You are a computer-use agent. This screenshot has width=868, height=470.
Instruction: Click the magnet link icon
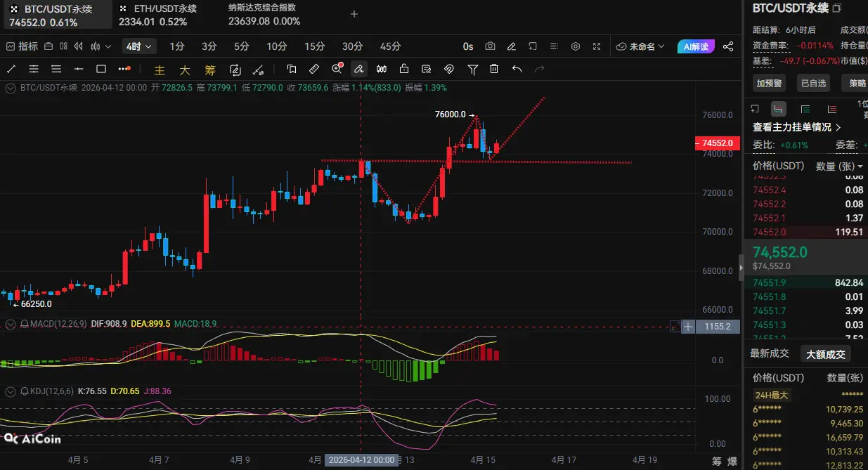coord(449,69)
